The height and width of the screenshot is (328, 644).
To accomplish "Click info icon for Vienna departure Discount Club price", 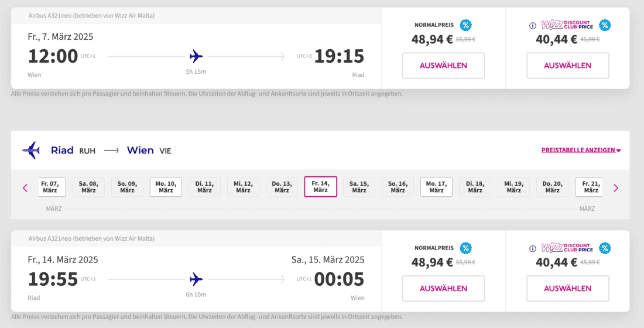I will click(533, 26).
